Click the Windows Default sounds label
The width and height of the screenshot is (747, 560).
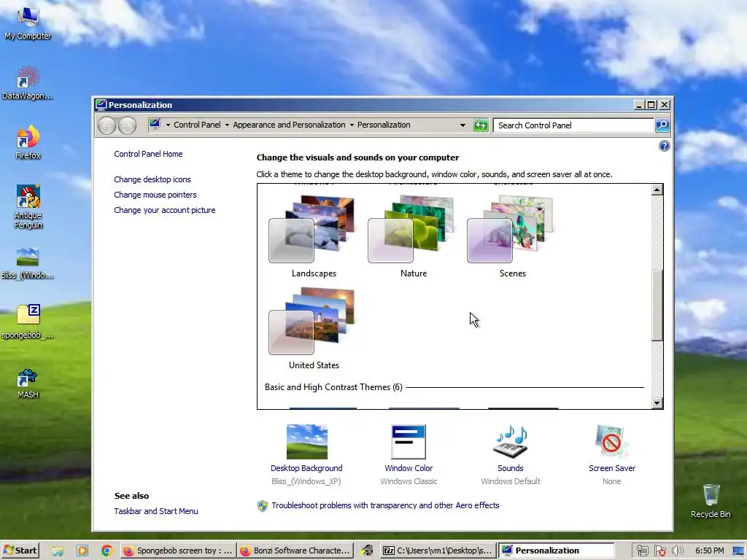[510, 481]
